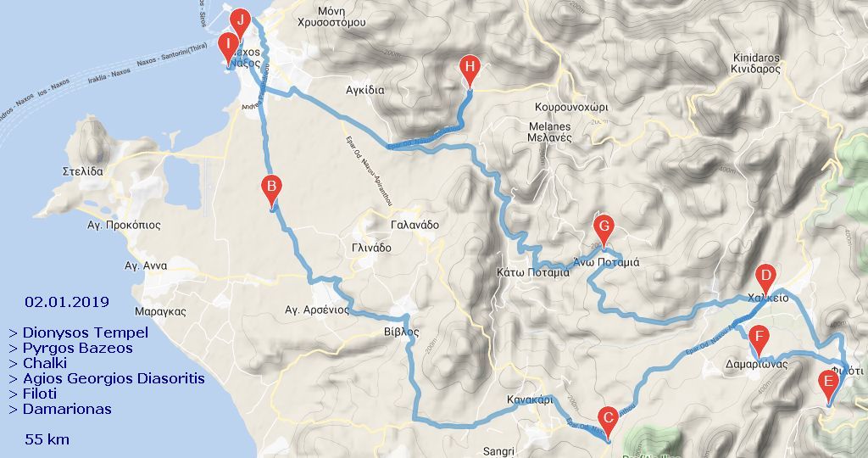Image resolution: width=868 pixels, height=458 pixels.
Task: Select marker I at Naxos port
Action: [228, 49]
